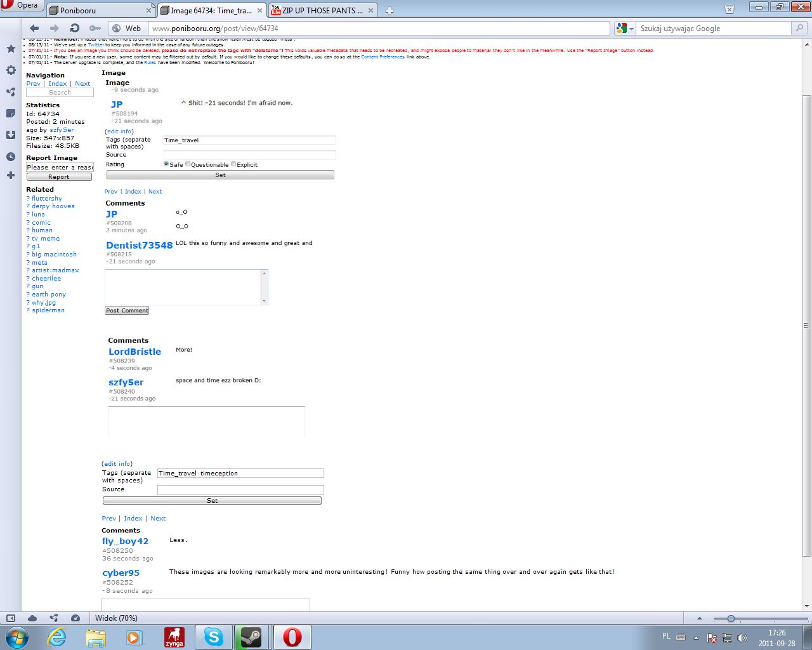Click the PL language indicator in the taskbar

666,636
